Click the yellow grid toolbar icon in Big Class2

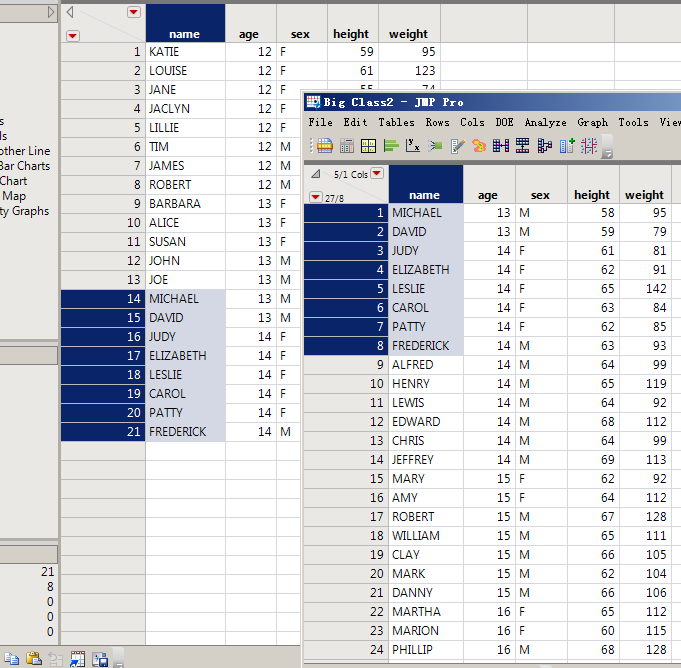(x=369, y=146)
